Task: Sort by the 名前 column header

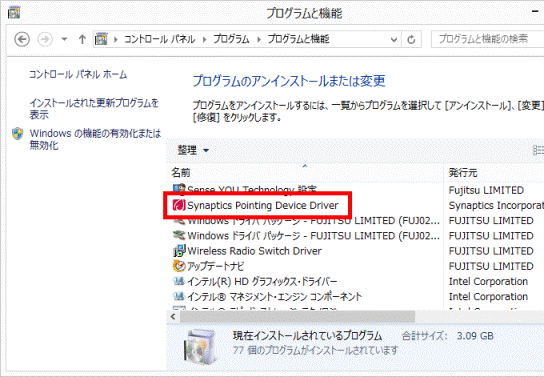Action: (x=181, y=172)
